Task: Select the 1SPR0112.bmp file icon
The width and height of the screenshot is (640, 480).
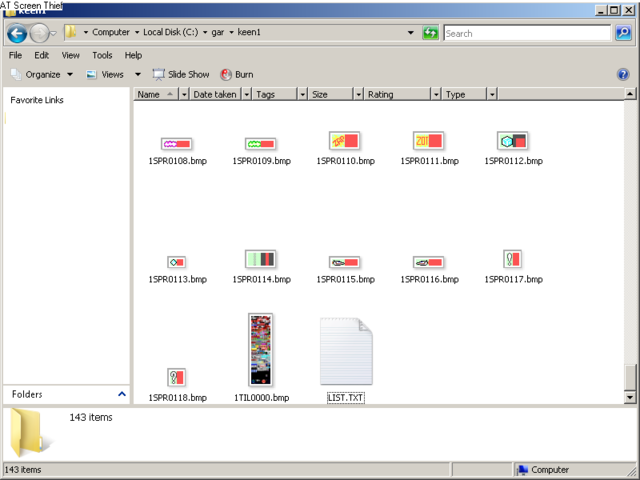Action: 512,141
